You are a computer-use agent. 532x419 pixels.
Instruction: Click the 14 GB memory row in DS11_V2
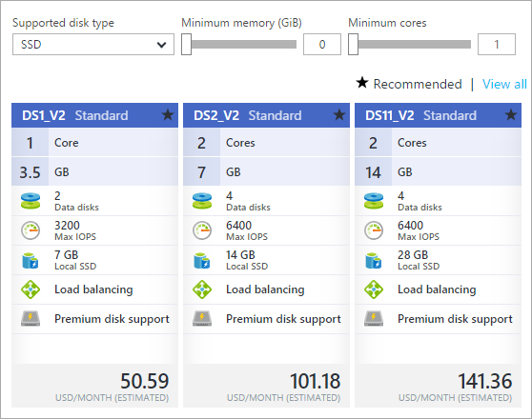[438, 171]
